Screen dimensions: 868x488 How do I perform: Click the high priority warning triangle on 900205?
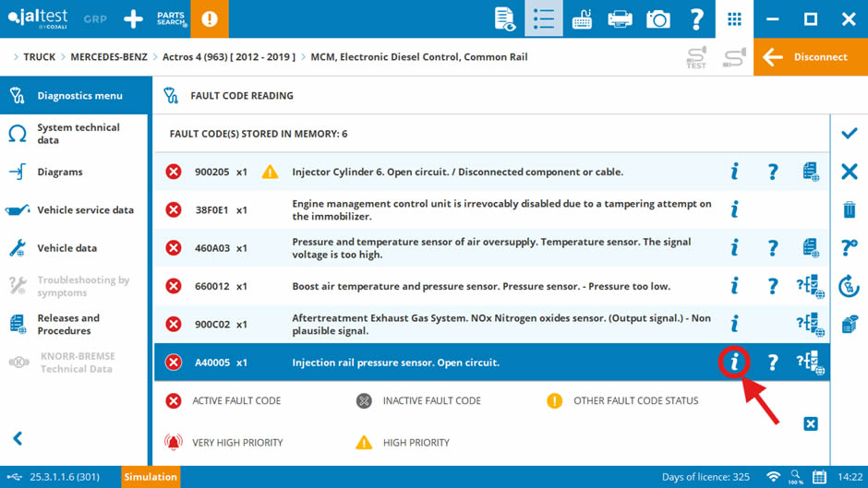pyautogui.click(x=271, y=173)
